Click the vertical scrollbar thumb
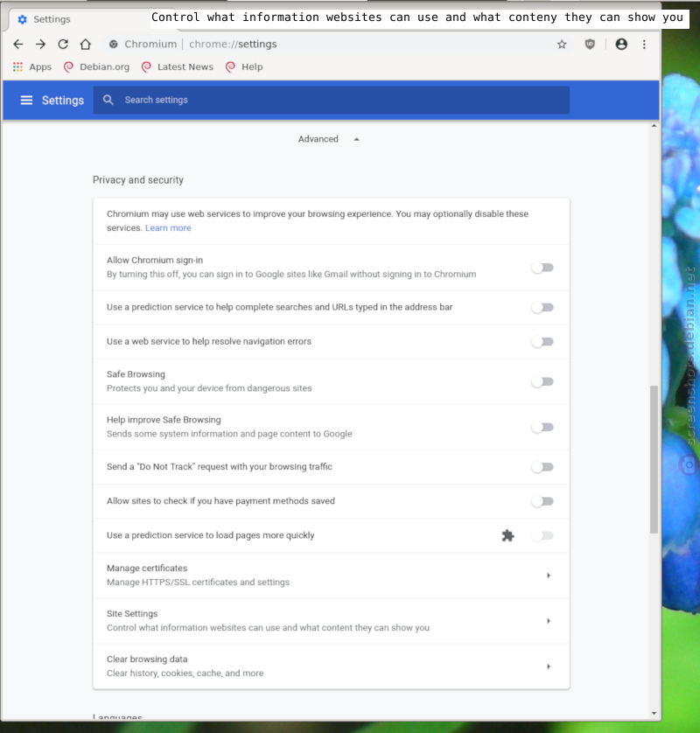The width and height of the screenshot is (700, 733). click(654, 459)
